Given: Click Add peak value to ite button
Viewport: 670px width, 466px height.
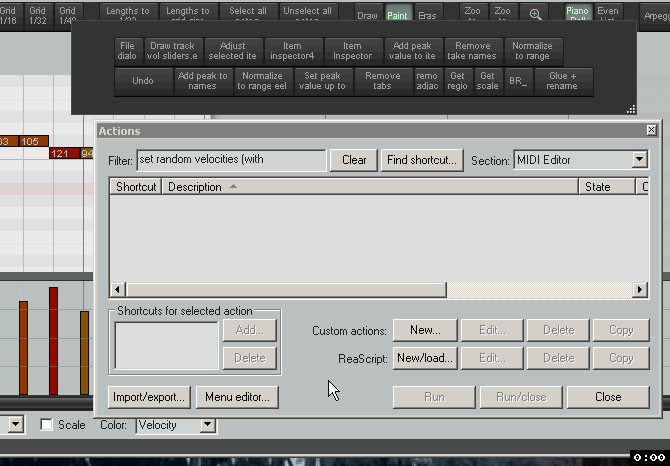Looking at the screenshot, I should coord(412,51).
